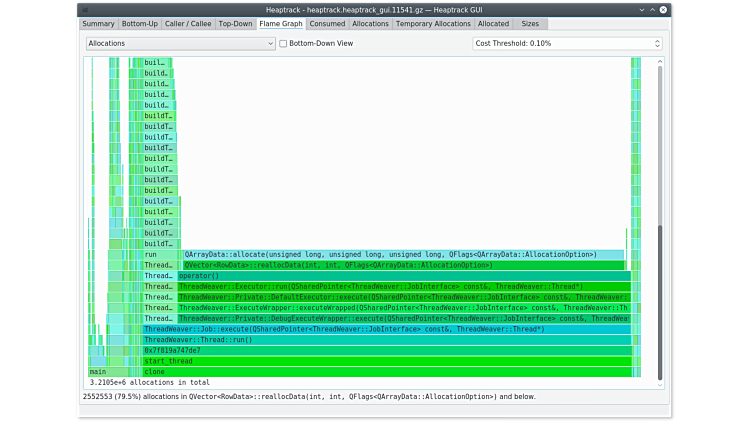The height and width of the screenshot is (423, 752).
Task: Toggle the Bottom-Down View checkbox
Action: (283, 44)
